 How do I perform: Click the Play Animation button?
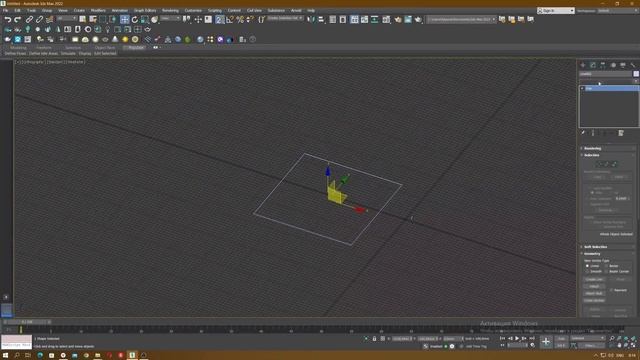(x=517, y=338)
